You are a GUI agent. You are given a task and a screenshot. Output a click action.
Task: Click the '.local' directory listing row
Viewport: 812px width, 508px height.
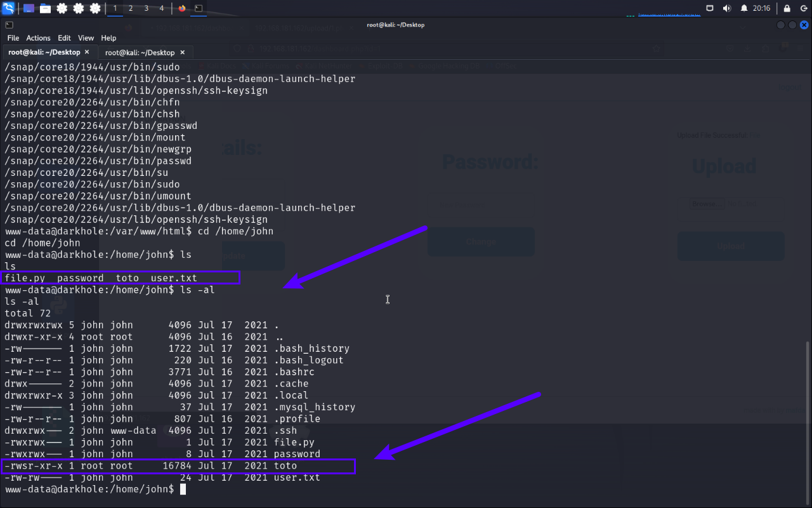click(x=157, y=396)
